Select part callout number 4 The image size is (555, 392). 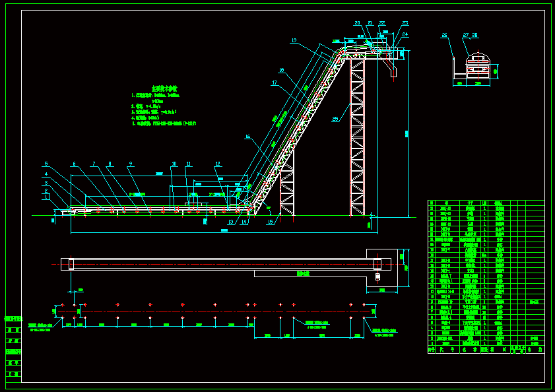coord(46,174)
